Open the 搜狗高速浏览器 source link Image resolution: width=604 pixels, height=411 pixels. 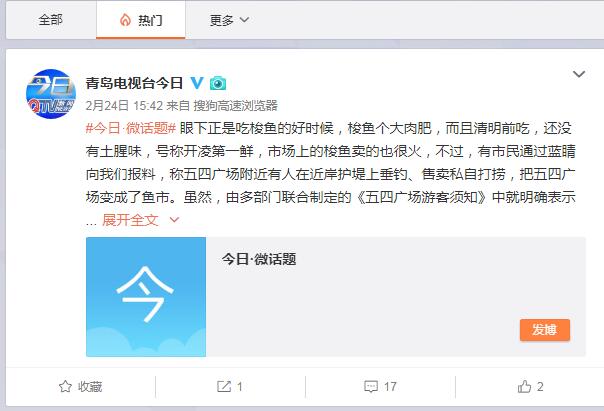tap(235, 105)
